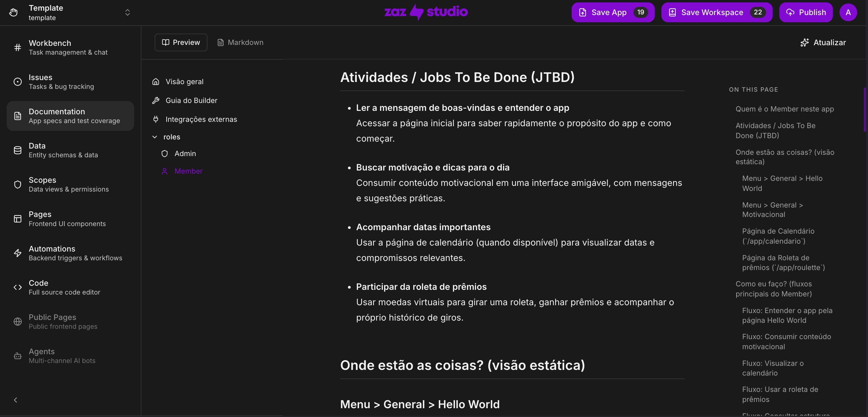Screen dimensions: 868x417
Task: Click the Save App button
Action: pos(613,13)
